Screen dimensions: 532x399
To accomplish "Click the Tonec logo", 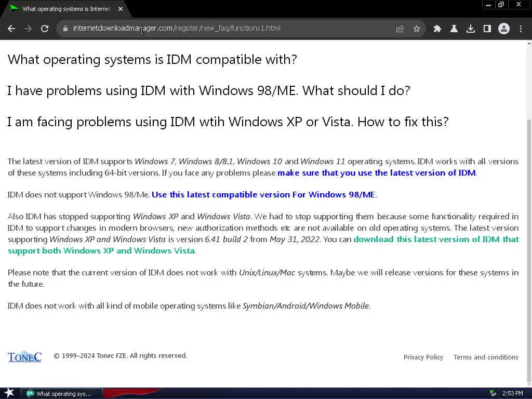I will pos(24,356).
